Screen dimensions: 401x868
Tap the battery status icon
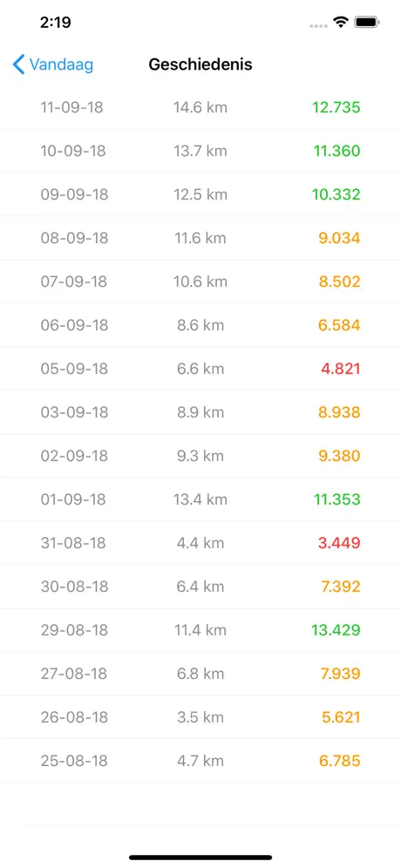(367, 23)
